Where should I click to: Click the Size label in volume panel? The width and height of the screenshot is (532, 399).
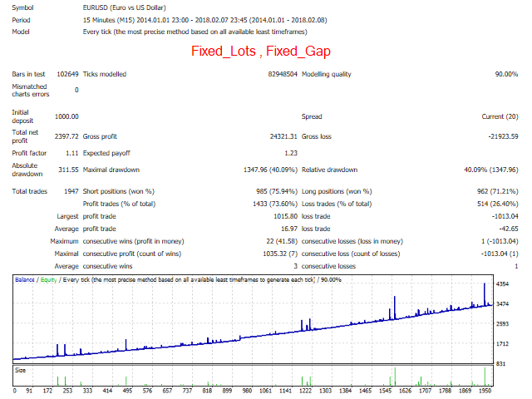pyautogui.click(x=22, y=368)
